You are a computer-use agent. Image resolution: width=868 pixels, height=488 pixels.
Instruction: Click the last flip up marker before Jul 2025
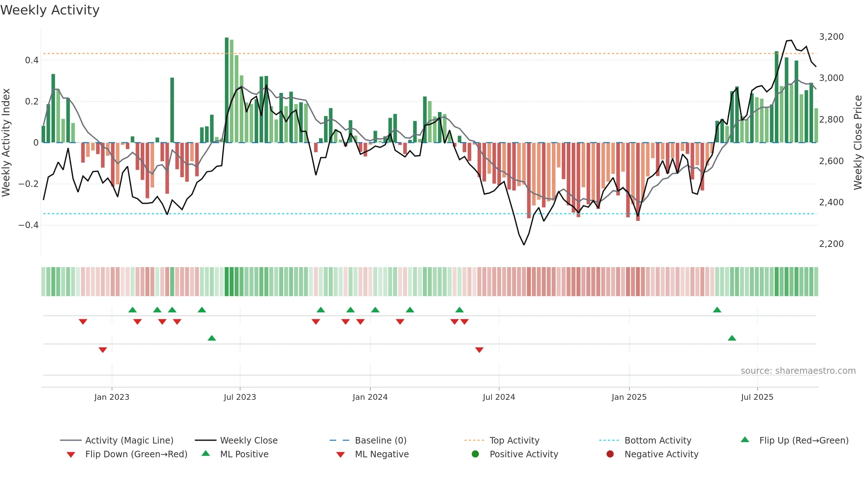[717, 310]
